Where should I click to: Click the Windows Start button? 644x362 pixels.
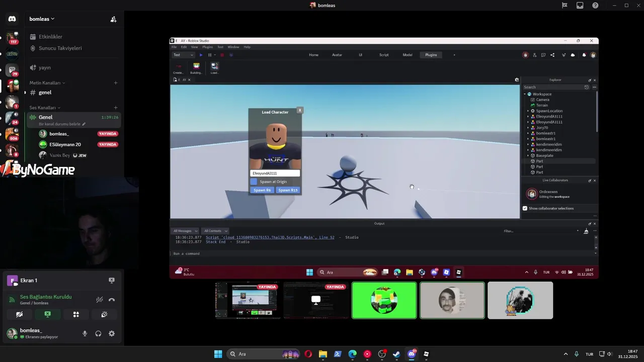[x=218, y=354]
